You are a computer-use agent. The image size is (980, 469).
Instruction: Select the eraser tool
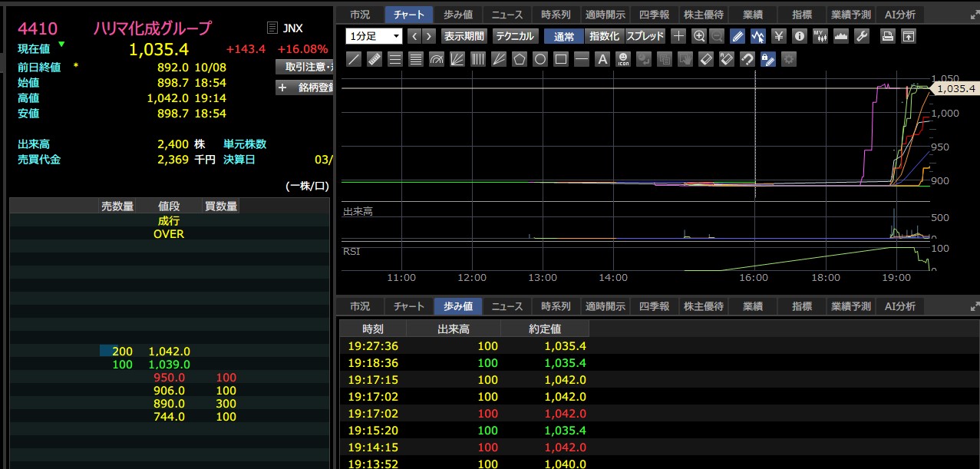click(705, 59)
